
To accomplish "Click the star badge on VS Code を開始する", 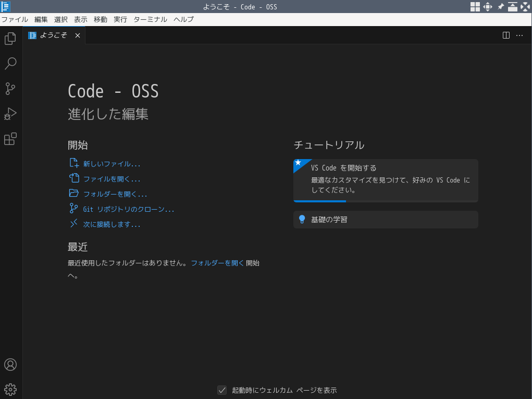I will point(299,163).
